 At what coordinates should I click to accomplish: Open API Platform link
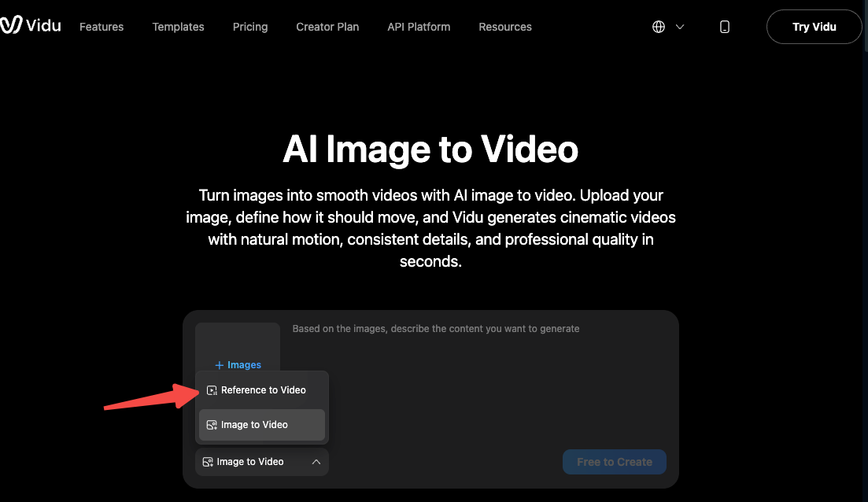coord(419,27)
